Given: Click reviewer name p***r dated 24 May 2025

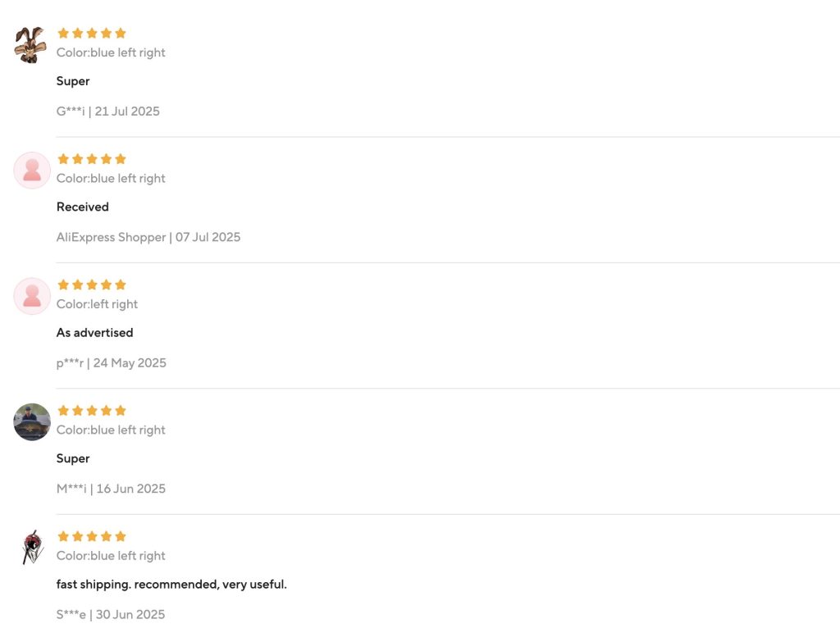Looking at the screenshot, I should coord(70,363).
